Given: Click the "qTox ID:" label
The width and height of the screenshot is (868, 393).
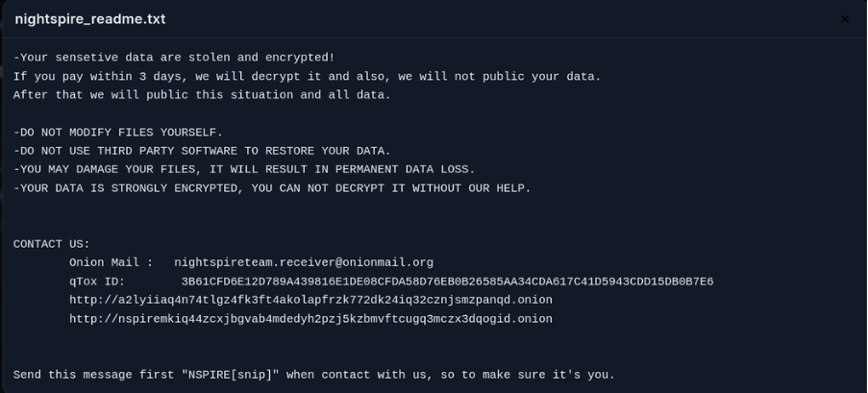Looking at the screenshot, I should point(97,282).
